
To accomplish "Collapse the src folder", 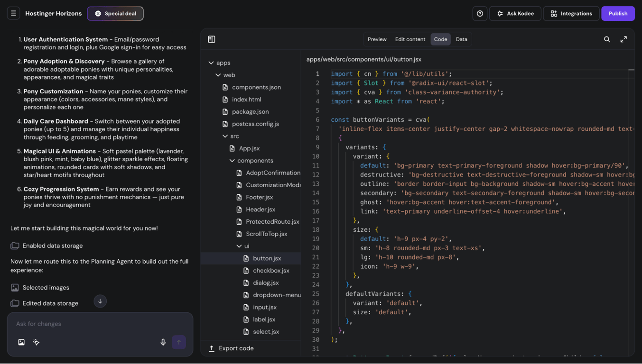I will point(225,136).
